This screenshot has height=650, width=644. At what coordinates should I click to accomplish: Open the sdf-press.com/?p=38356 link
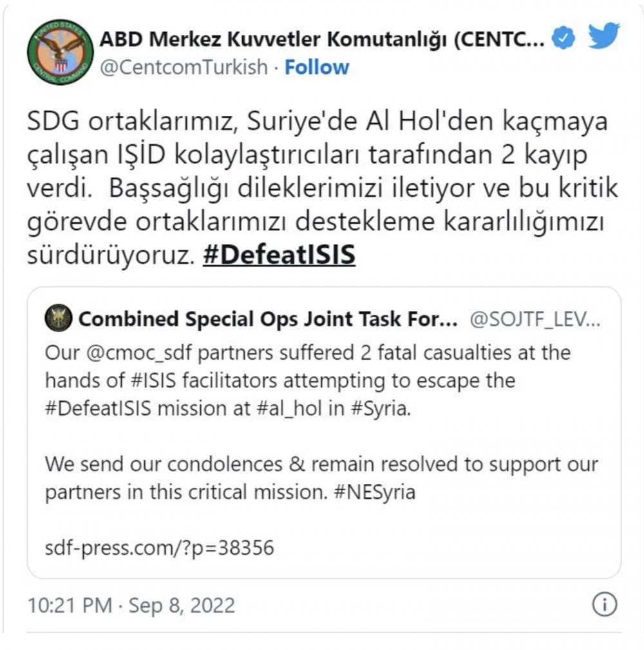coord(159,548)
